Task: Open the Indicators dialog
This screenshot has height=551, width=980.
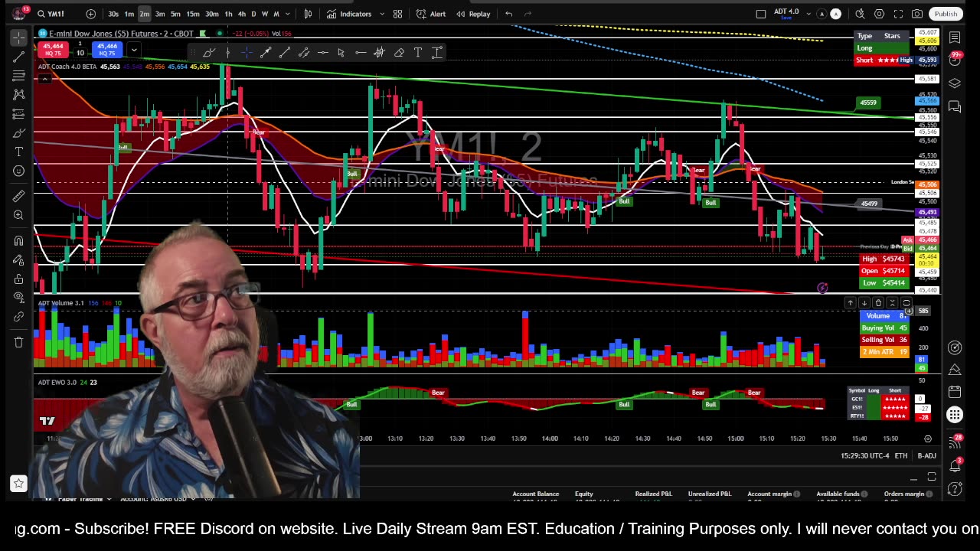Action: [349, 14]
